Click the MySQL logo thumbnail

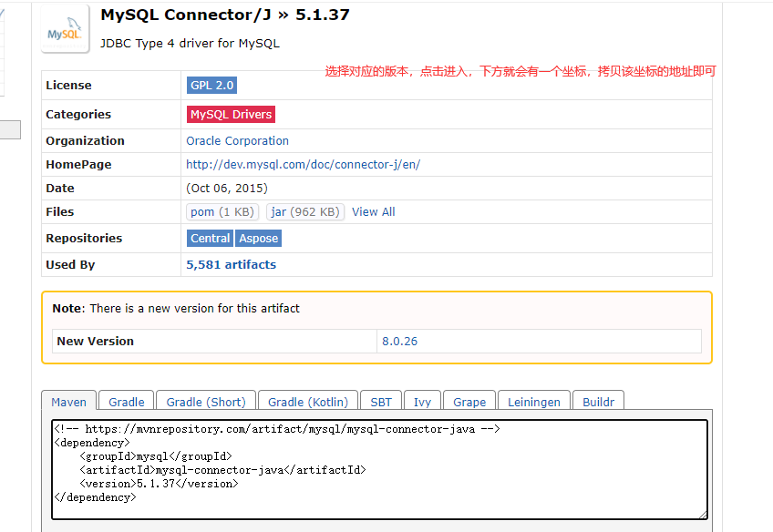(x=65, y=28)
